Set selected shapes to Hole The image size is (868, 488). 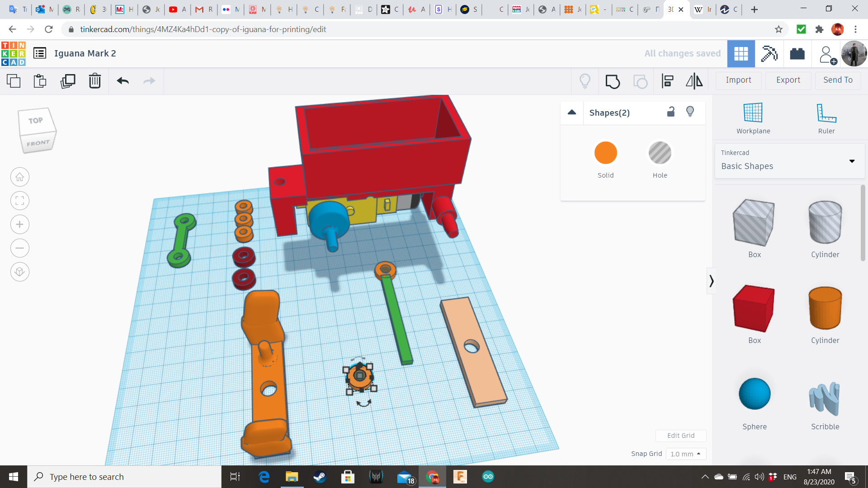click(x=660, y=153)
